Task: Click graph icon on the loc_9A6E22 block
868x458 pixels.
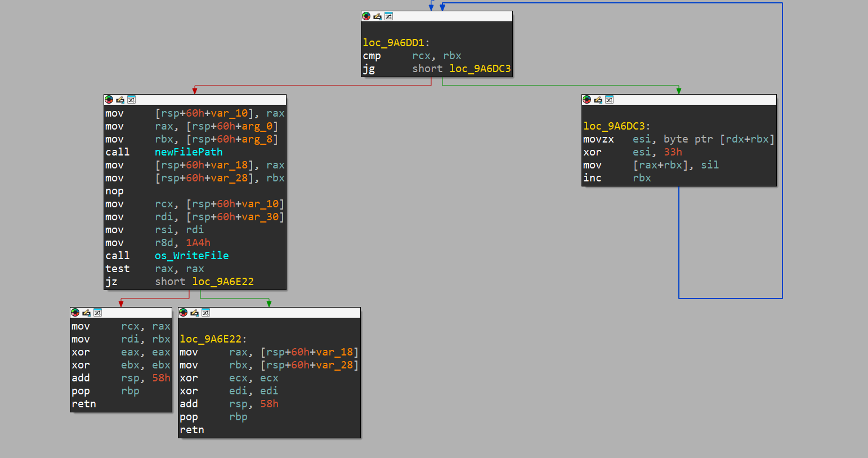Action: pos(205,313)
